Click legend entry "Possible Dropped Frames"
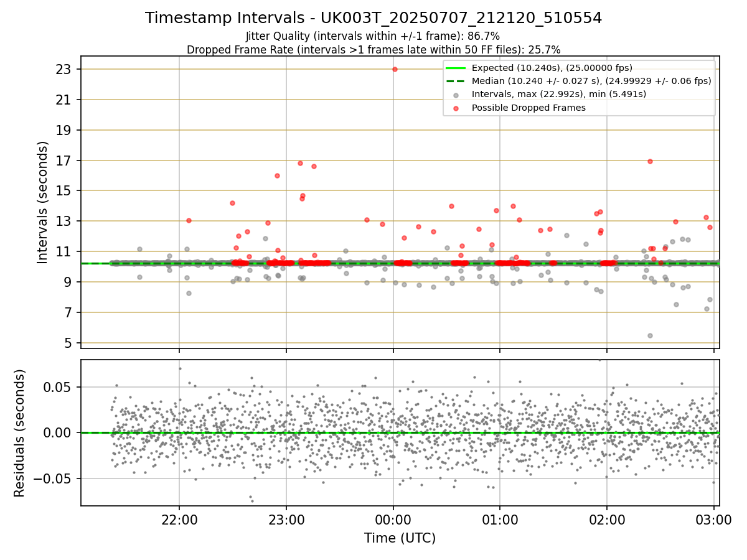 [529, 108]
